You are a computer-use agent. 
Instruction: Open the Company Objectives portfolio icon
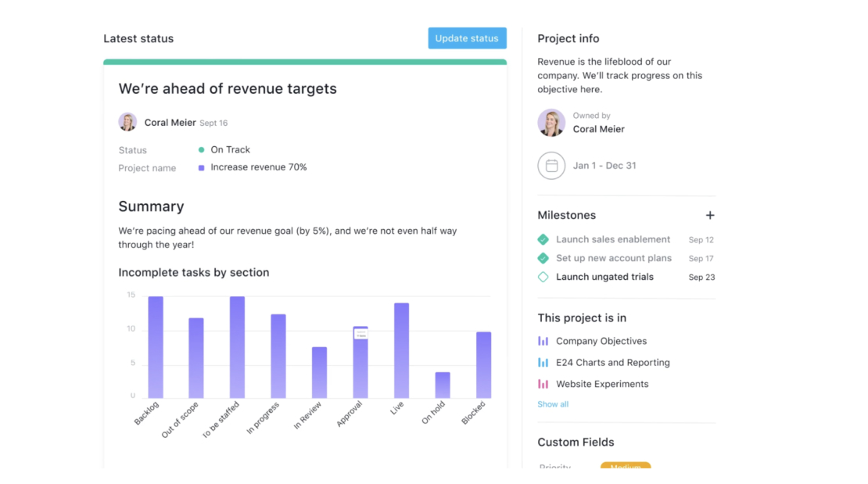pos(543,341)
